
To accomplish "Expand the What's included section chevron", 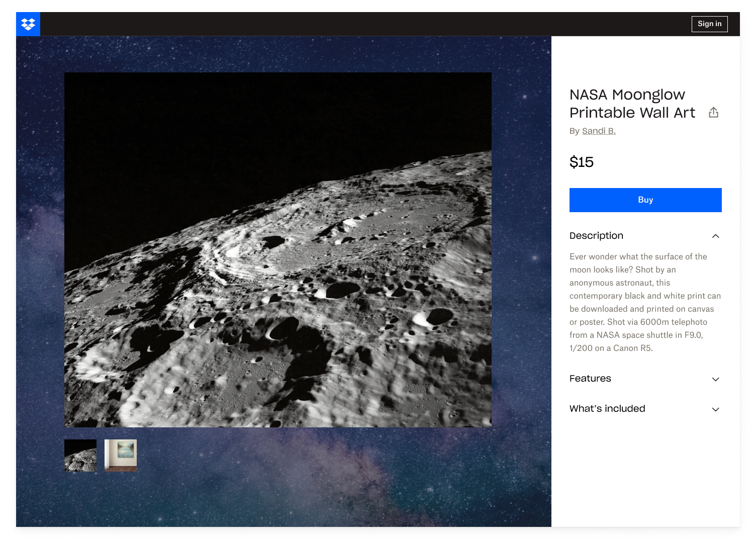I will [x=715, y=409].
